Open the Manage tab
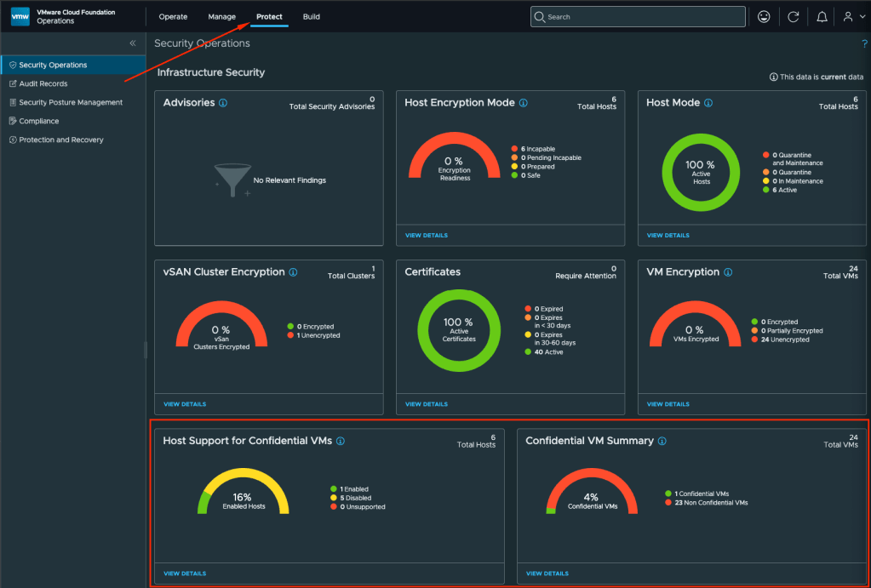This screenshot has height=588, width=871. (221, 17)
